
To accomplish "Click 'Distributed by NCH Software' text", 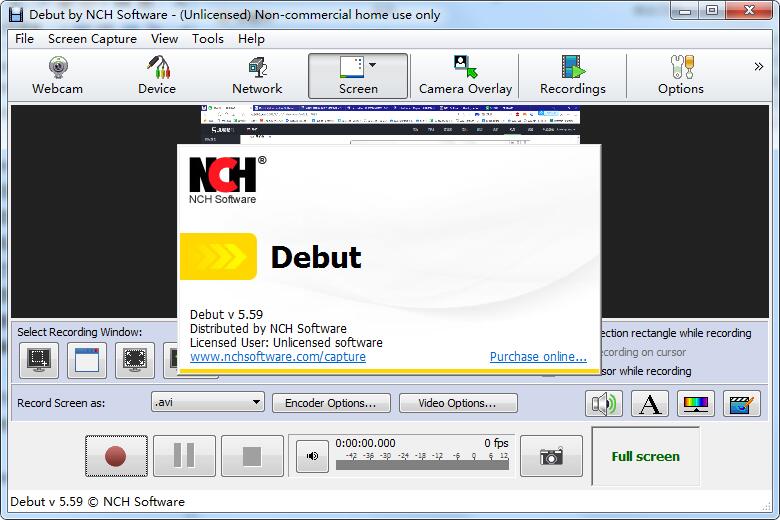I will [268, 328].
